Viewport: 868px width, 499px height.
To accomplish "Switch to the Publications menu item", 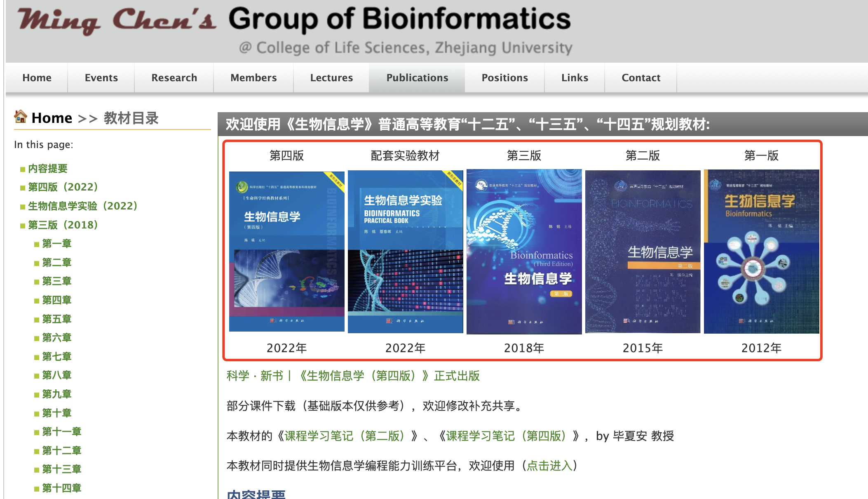I will pyautogui.click(x=417, y=78).
